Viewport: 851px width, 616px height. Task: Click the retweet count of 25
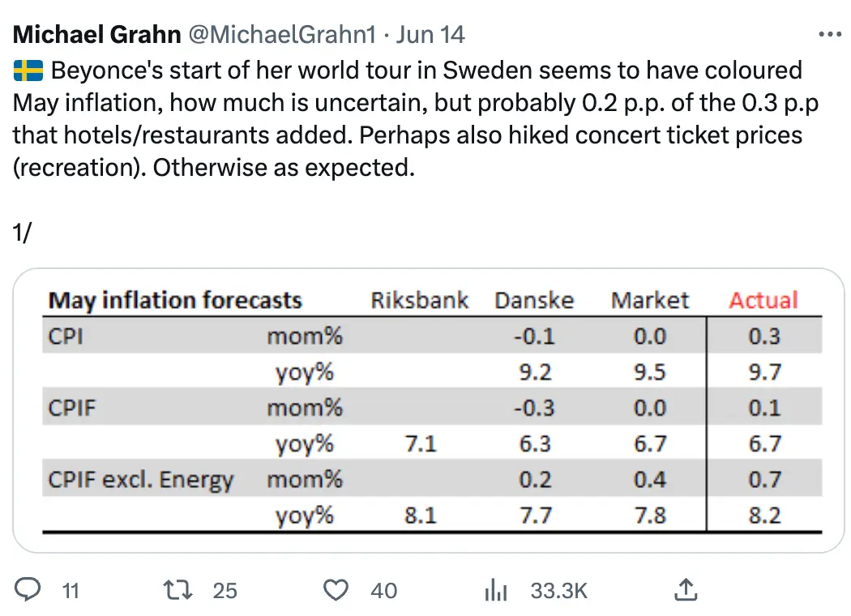tap(225, 591)
